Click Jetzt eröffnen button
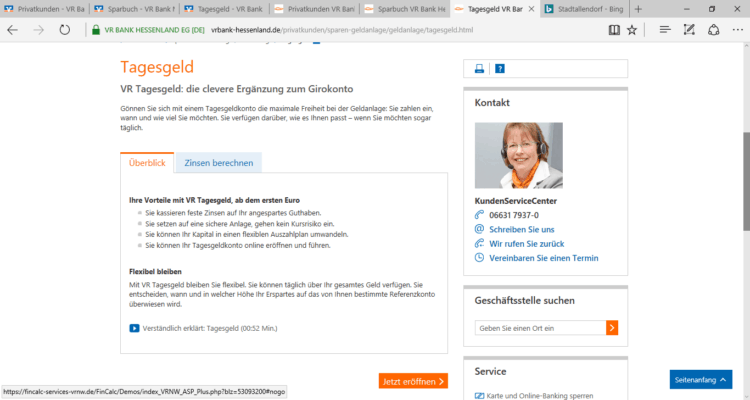Viewport: 750px width, 400px height. tap(413, 381)
